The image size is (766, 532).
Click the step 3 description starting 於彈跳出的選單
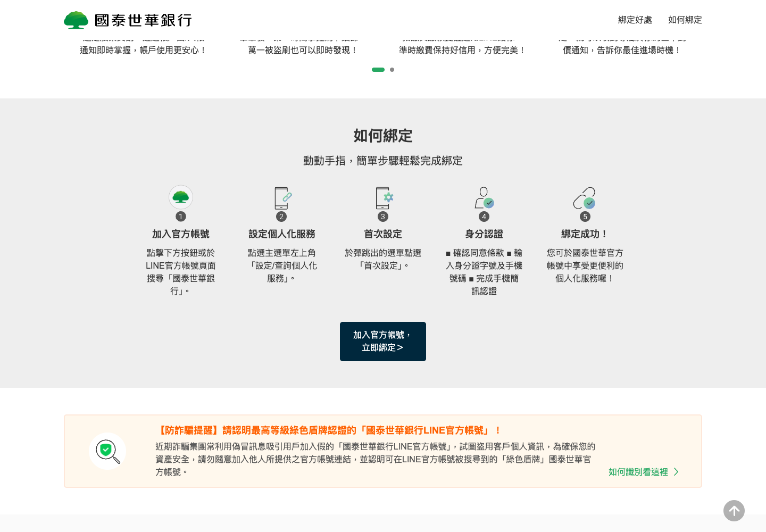[383, 259]
